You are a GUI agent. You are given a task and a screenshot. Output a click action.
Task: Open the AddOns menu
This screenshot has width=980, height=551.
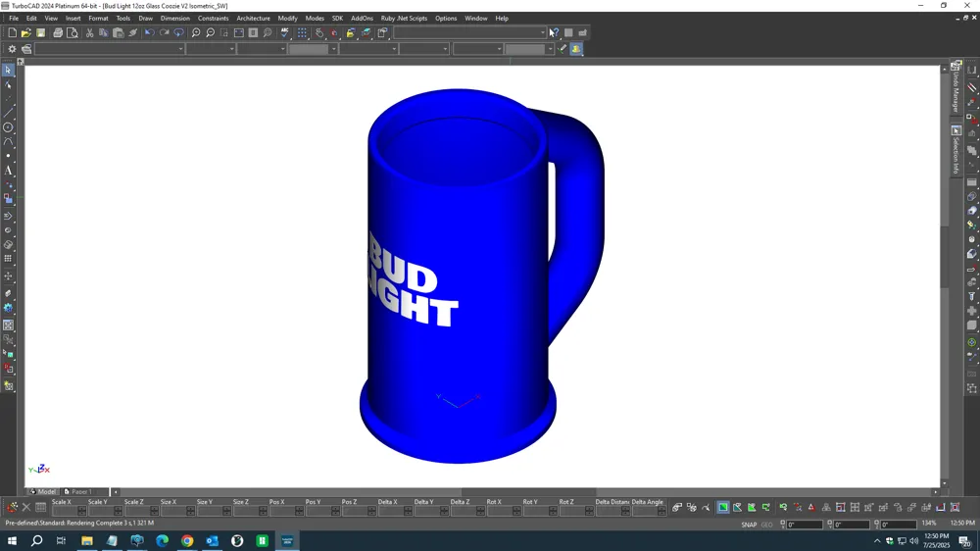362,18
